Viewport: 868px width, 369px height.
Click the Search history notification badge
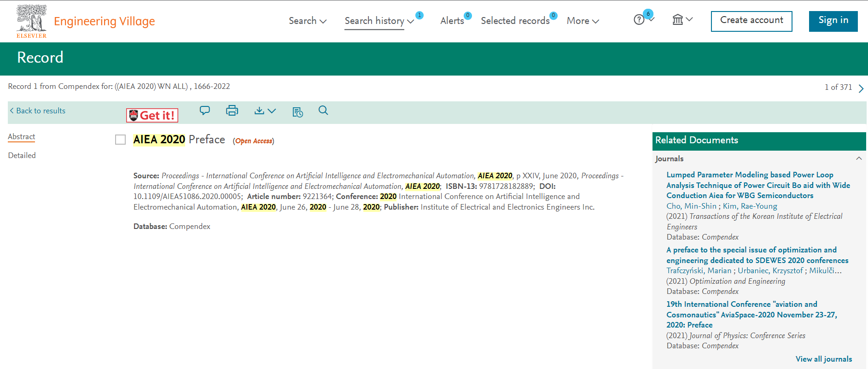point(419,15)
